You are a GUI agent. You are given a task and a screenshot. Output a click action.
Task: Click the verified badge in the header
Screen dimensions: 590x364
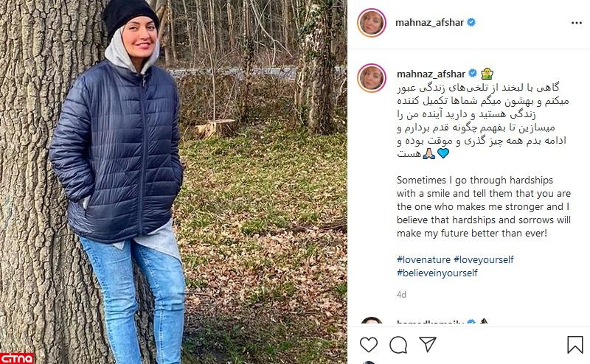pos(471,22)
